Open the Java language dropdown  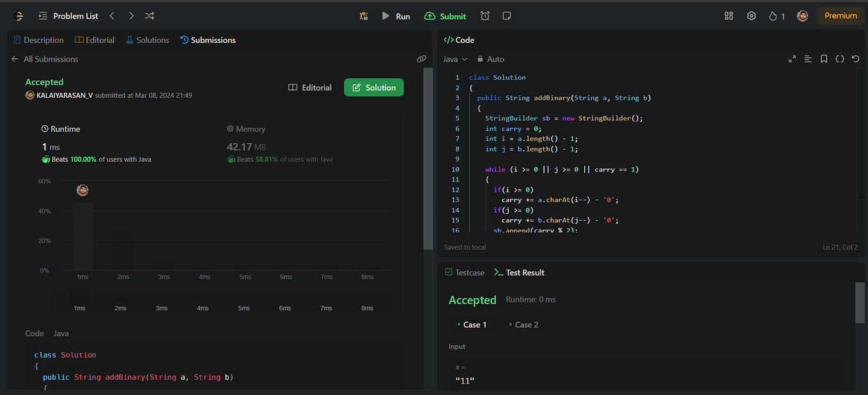click(x=456, y=59)
